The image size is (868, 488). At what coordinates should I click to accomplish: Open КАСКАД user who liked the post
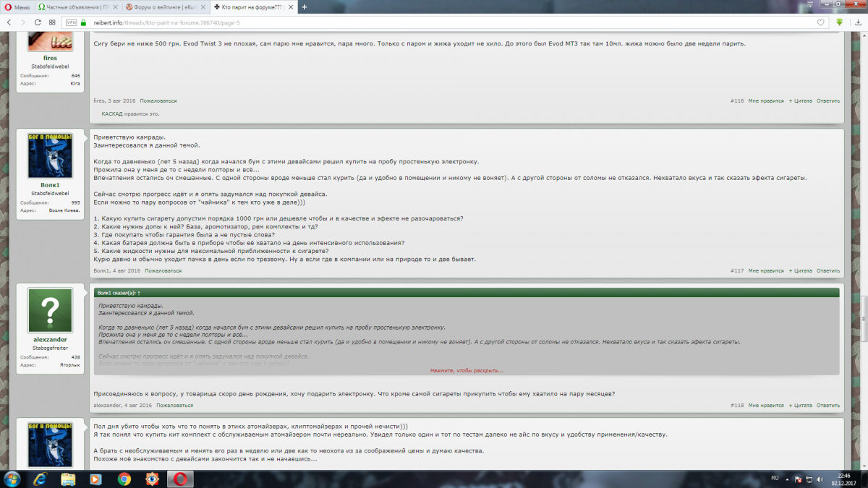pos(112,114)
